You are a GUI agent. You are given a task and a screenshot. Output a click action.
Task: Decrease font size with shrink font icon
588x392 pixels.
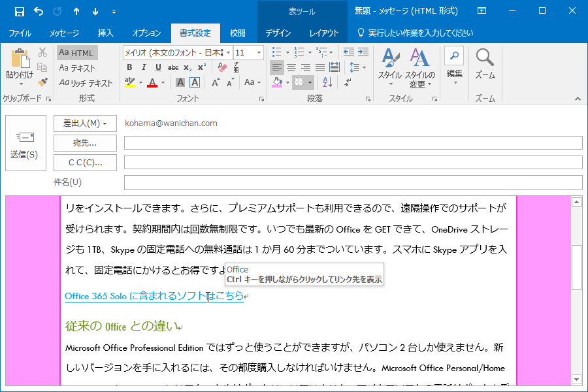coord(230,82)
